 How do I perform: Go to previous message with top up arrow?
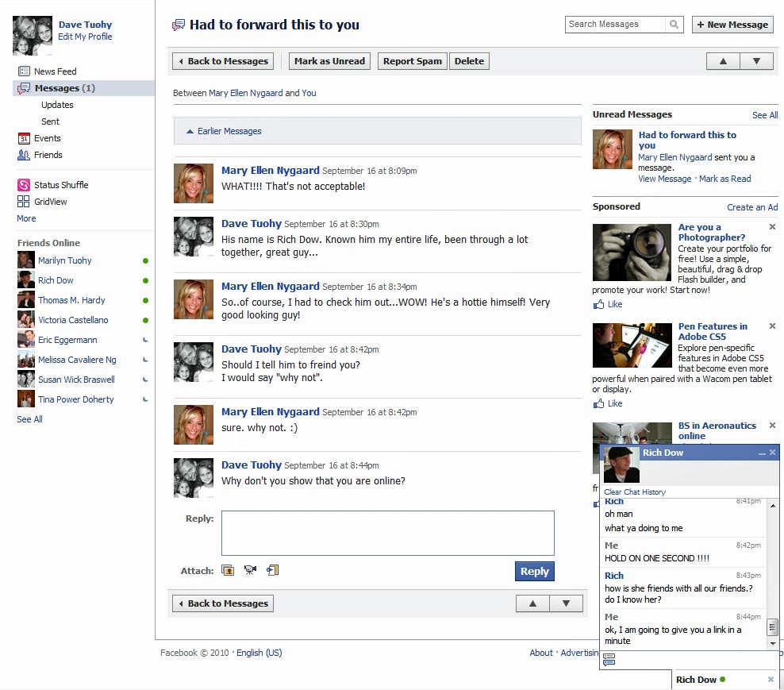(723, 61)
